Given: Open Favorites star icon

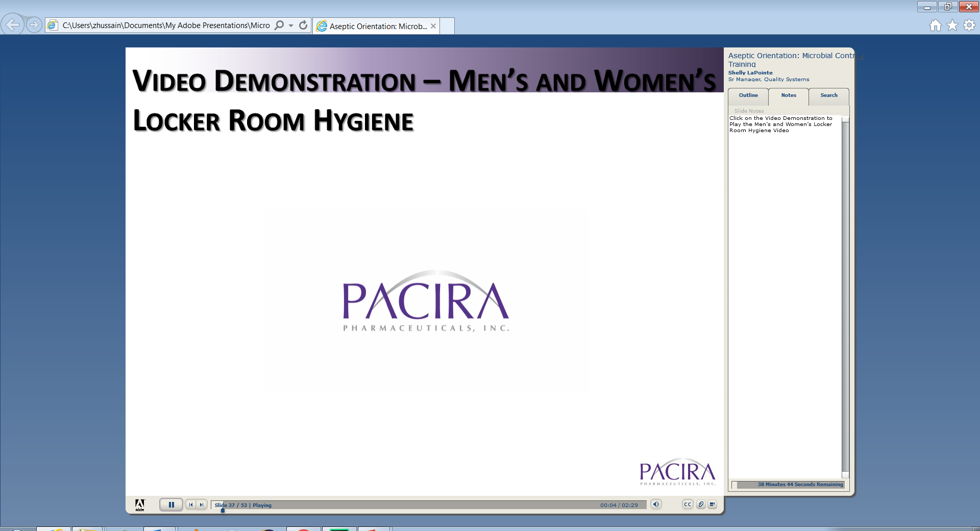Looking at the screenshot, I should point(952,26).
